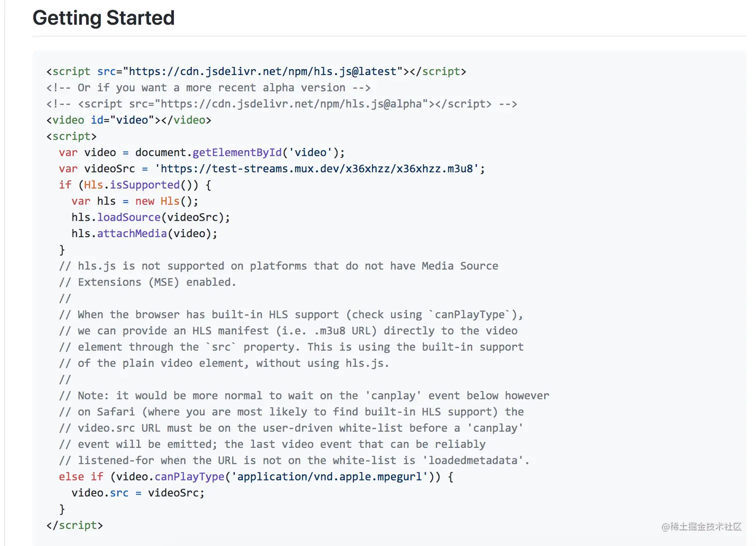Click the 'Extensions (MSE) enabled' comment
The width and height of the screenshot is (756, 546).
click(x=147, y=282)
